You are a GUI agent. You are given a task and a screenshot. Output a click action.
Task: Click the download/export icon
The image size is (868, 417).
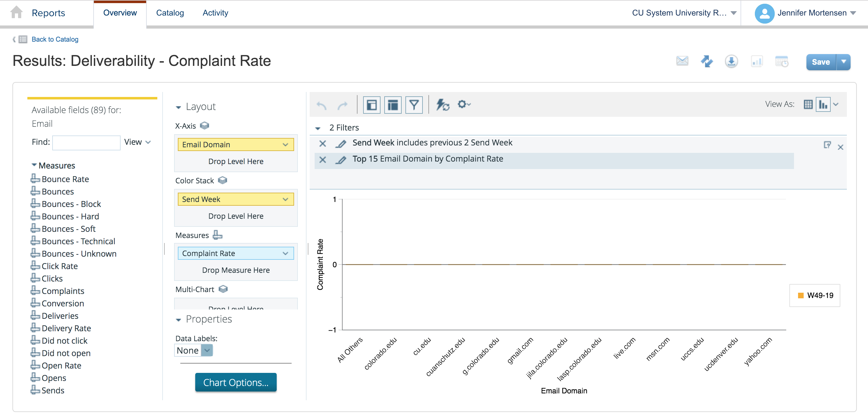(x=731, y=62)
